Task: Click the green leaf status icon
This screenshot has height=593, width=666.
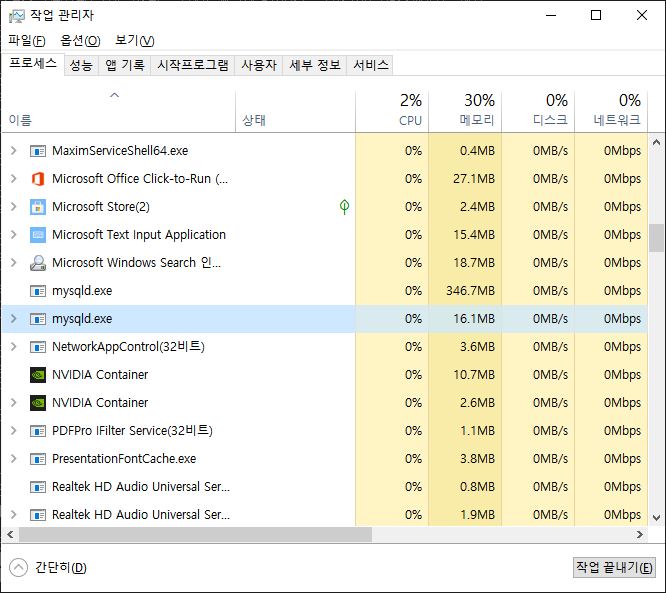Action: 344,207
